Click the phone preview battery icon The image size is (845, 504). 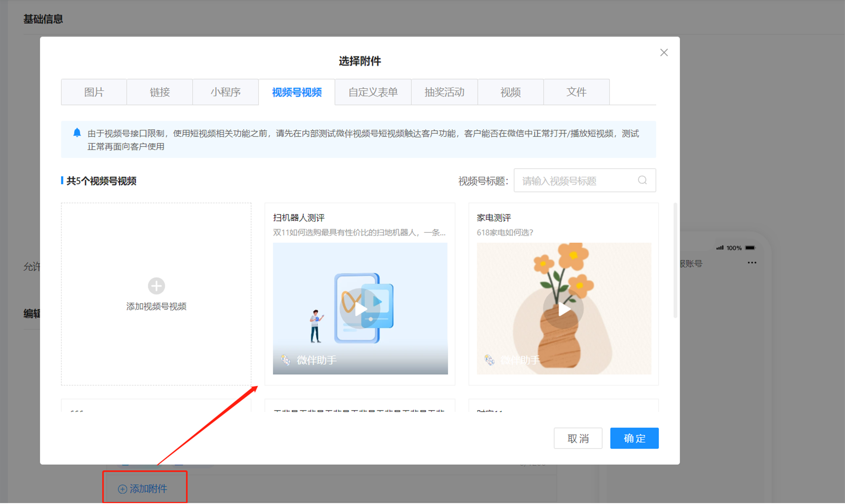(750, 248)
